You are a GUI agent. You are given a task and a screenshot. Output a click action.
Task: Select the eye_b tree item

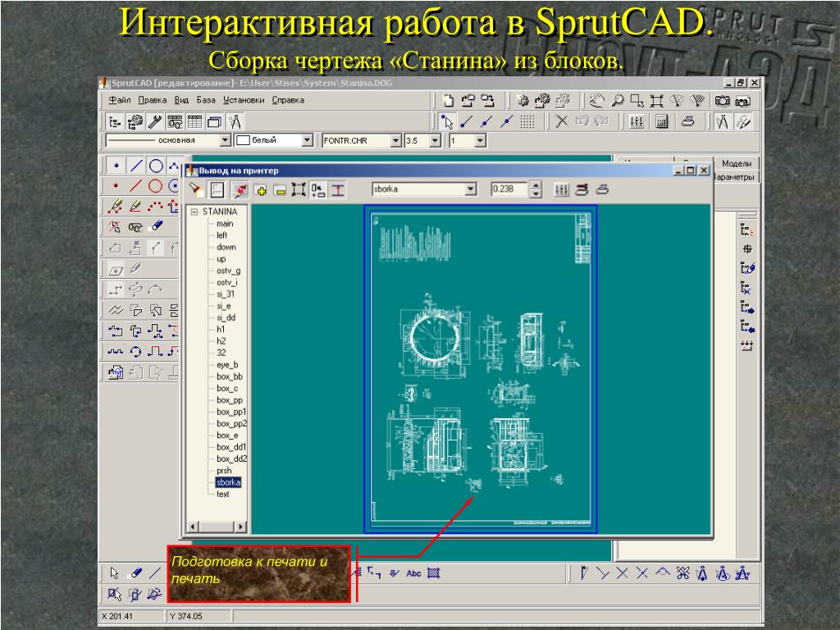[x=227, y=365]
